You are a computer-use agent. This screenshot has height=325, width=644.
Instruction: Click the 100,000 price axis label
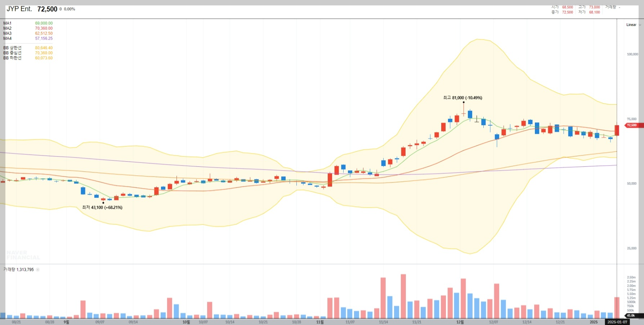(632, 54)
